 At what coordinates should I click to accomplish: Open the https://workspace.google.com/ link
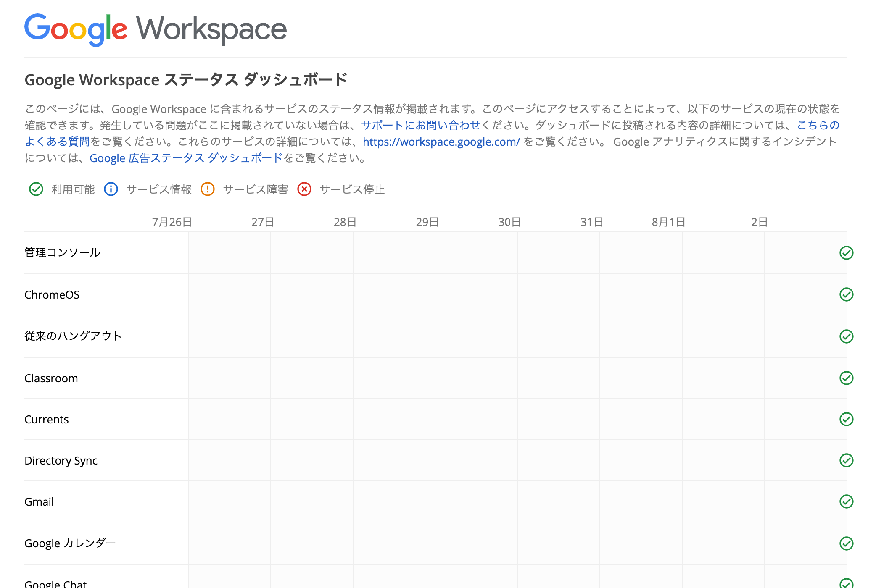(x=441, y=142)
